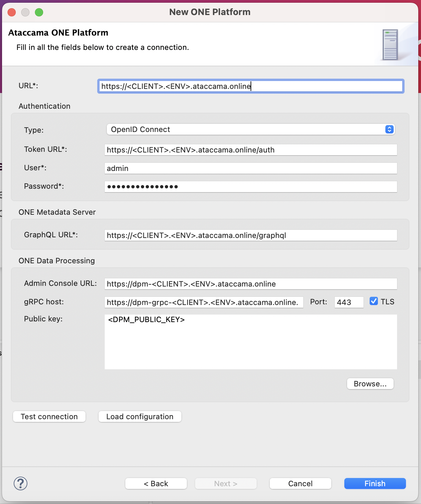Viewport: 421px width, 504px height.
Task: Cancel the New ONE Platform wizard
Action: click(x=300, y=483)
